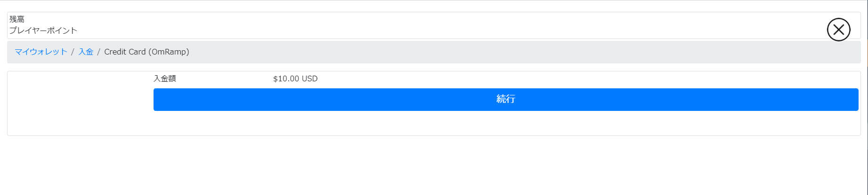Click the slash separator after 入金

[99, 52]
